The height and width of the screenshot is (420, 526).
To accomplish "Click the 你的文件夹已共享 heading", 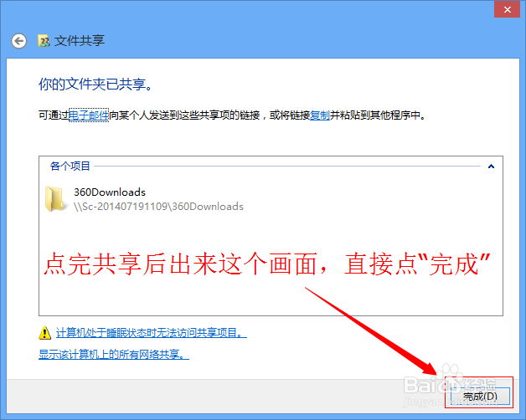I will 95,84.
